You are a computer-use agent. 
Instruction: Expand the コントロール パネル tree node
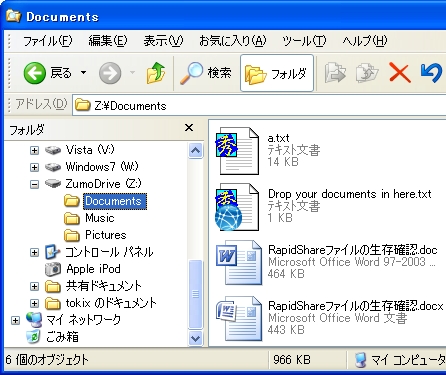[x=34, y=252]
